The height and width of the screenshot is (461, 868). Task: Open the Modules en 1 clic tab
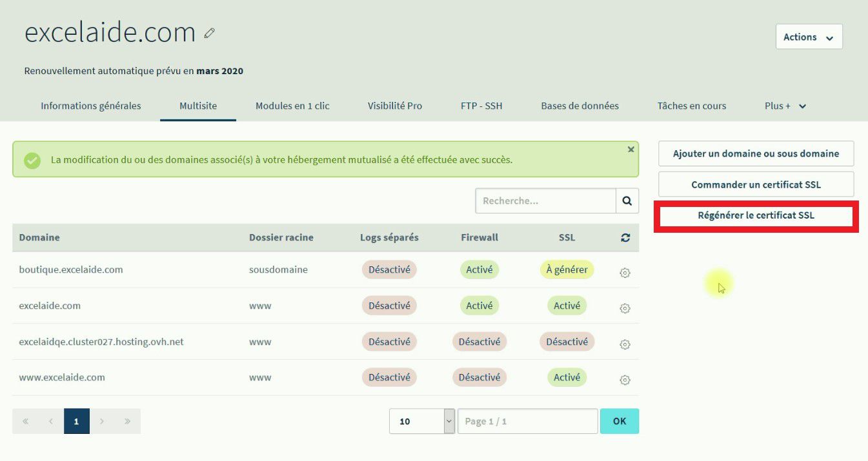tap(292, 106)
